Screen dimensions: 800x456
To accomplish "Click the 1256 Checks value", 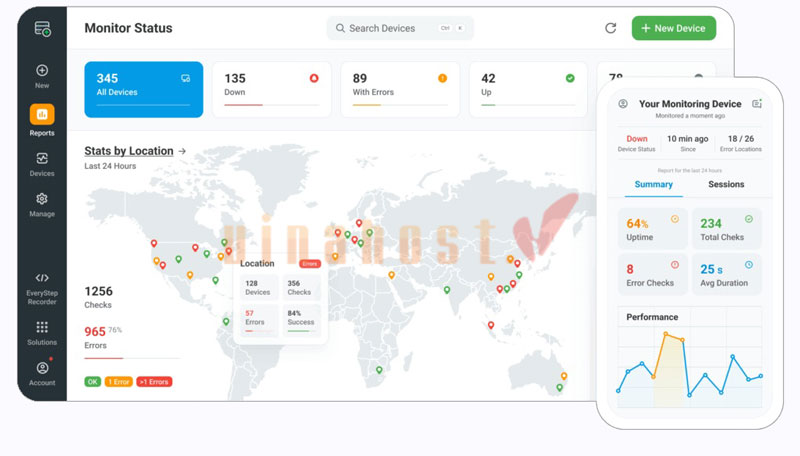I will tap(98, 291).
